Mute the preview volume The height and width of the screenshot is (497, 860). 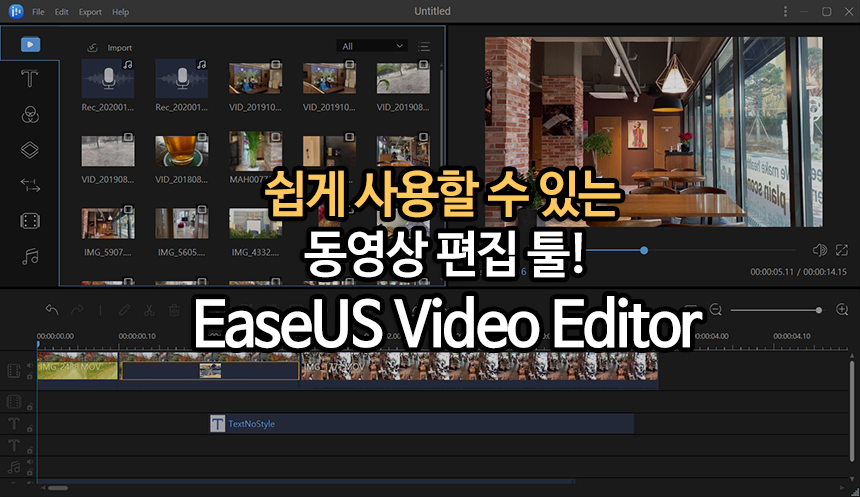tap(819, 250)
